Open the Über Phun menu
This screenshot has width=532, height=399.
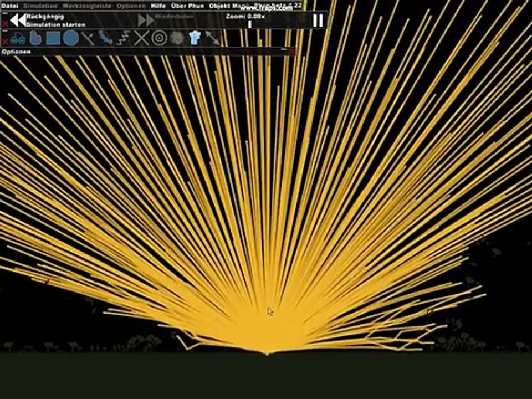tap(188, 6)
